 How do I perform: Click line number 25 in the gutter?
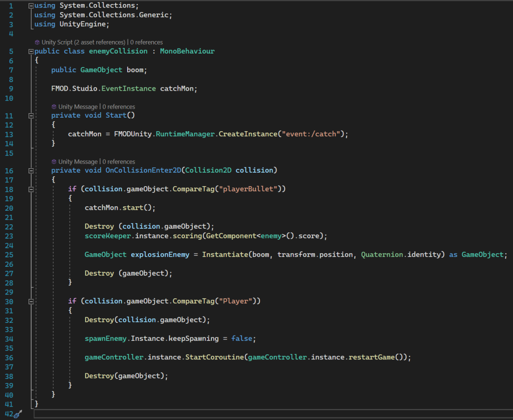click(x=10, y=255)
